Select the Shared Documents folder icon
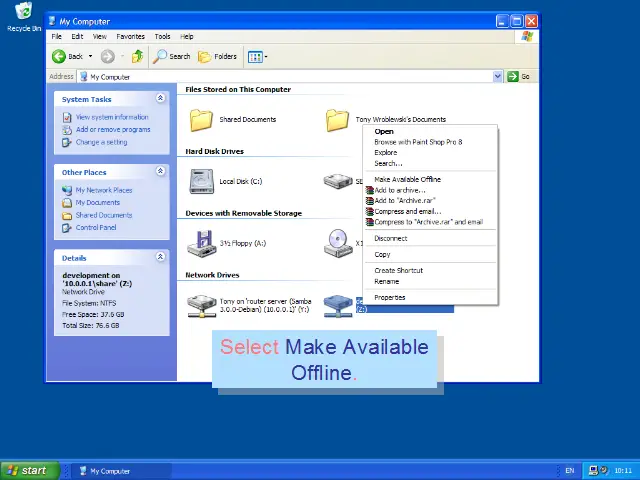The image size is (640, 480). click(x=201, y=120)
